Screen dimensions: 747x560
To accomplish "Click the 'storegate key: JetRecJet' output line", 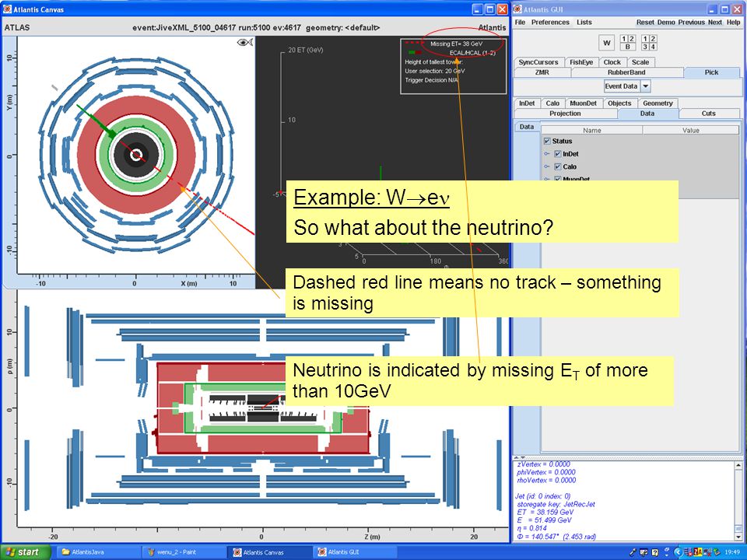I will click(556, 504).
